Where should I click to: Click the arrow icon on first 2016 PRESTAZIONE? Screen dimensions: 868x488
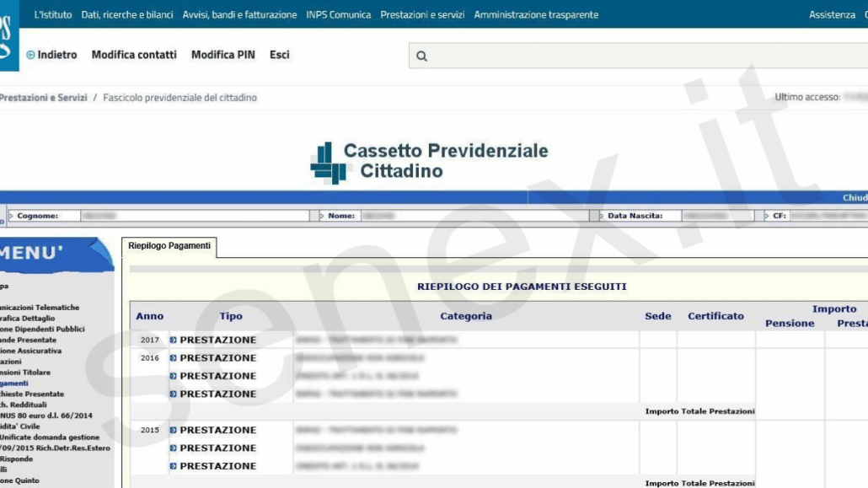click(x=174, y=358)
